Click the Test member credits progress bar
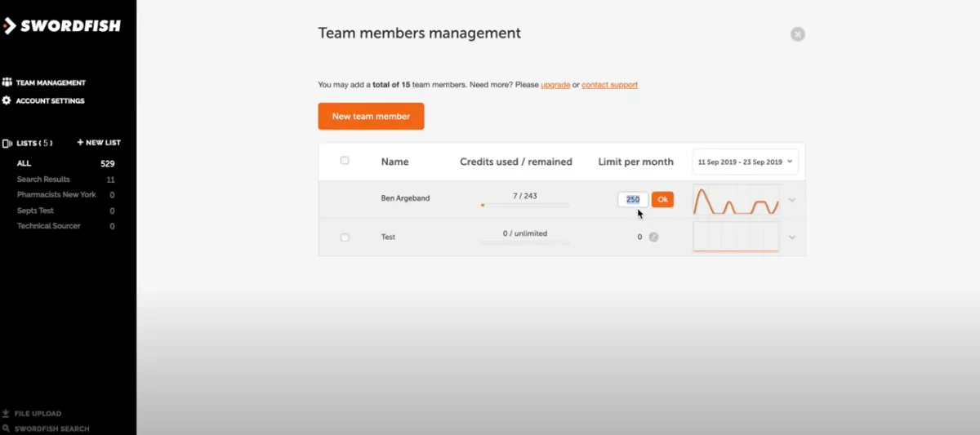 coord(525,242)
